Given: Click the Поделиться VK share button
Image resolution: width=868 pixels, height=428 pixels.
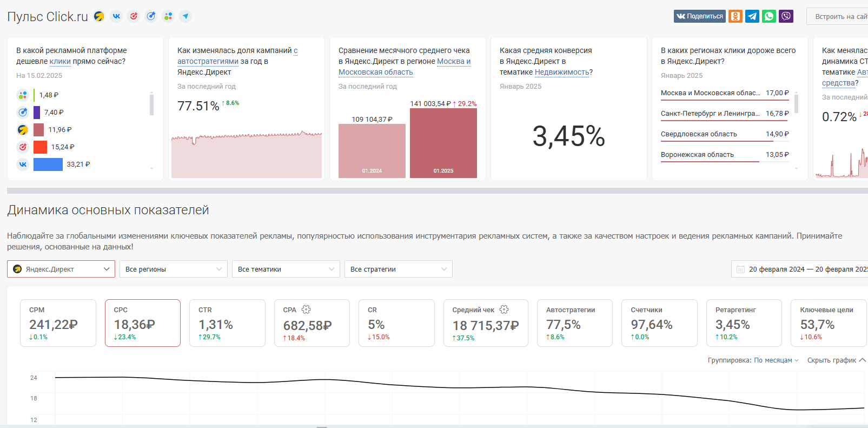Looking at the screenshot, I should [699, 16].
